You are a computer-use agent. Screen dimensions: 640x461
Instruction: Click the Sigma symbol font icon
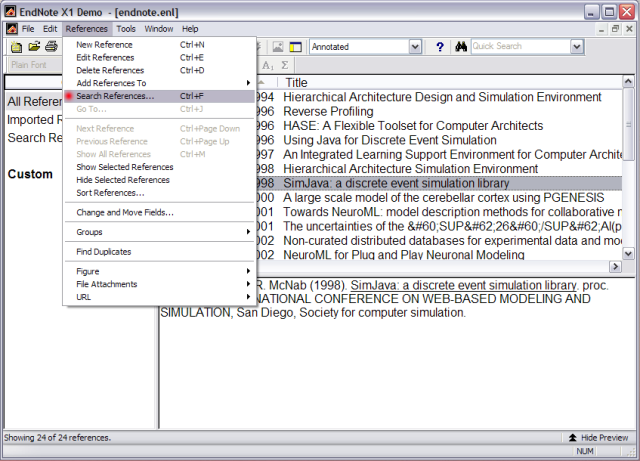[285, 65]
